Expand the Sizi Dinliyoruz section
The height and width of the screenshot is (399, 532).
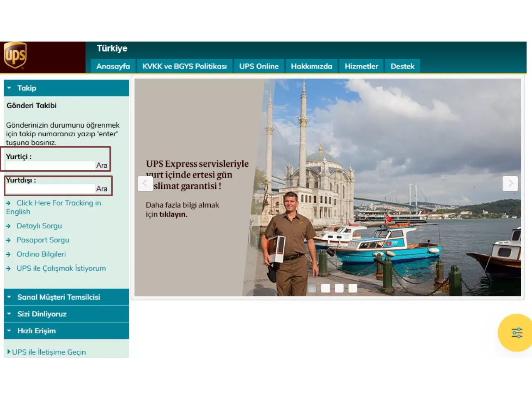(66, 314)
